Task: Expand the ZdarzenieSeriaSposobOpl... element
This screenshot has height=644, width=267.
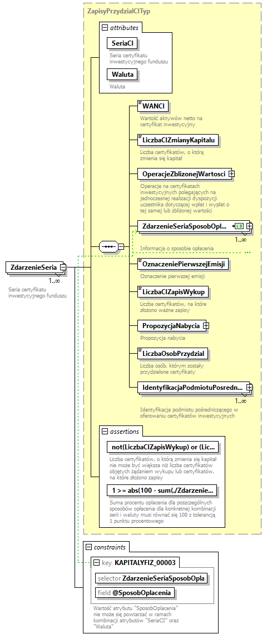Action: (249, 226)
